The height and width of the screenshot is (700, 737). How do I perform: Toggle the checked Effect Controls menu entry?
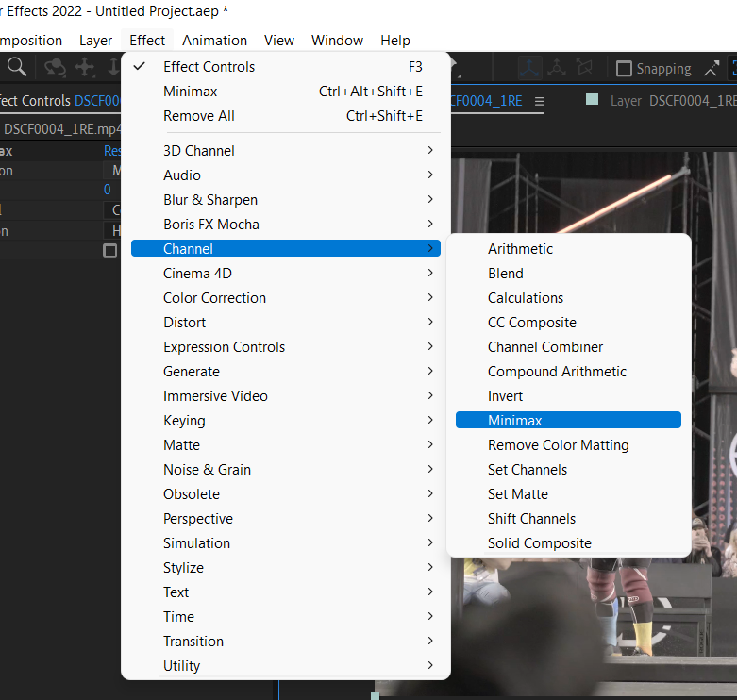coord(209,67)
